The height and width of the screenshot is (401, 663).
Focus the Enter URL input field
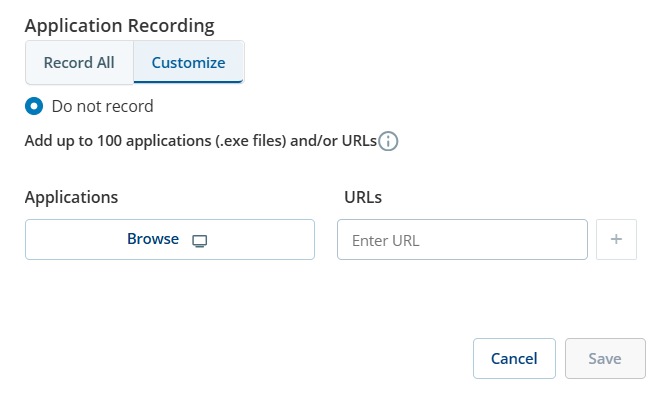[461, 240]
